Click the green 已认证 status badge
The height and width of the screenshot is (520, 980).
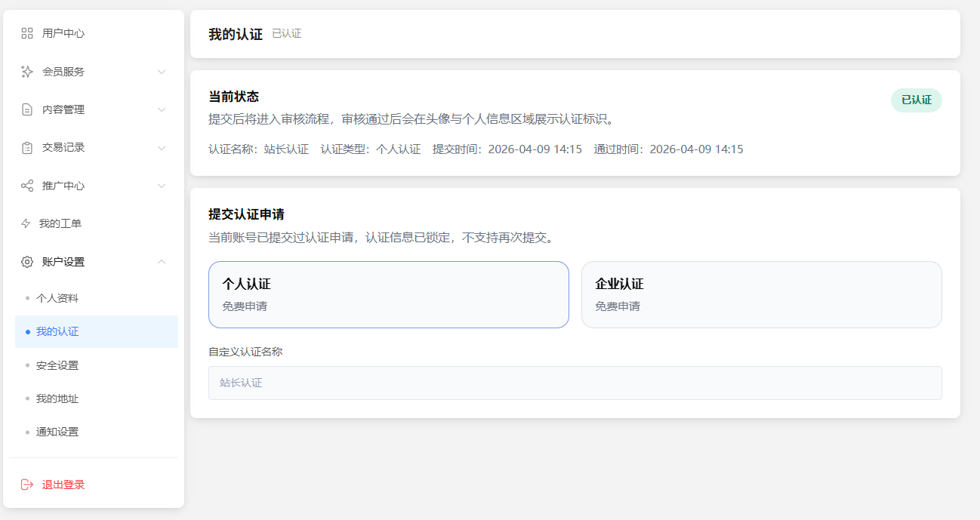916,100
